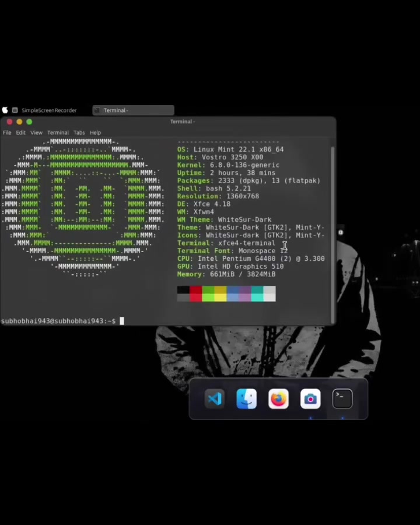Open the File menu in Terminal

click(7, 132)
